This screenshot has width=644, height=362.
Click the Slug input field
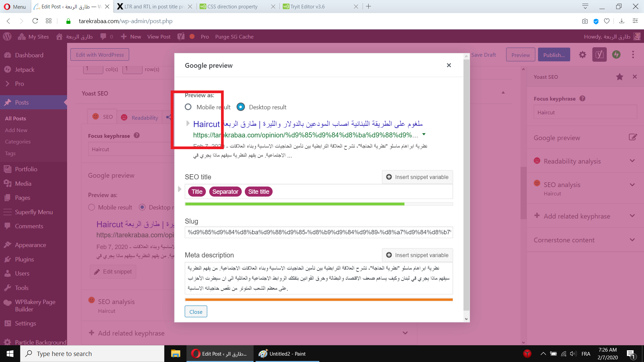319,232
